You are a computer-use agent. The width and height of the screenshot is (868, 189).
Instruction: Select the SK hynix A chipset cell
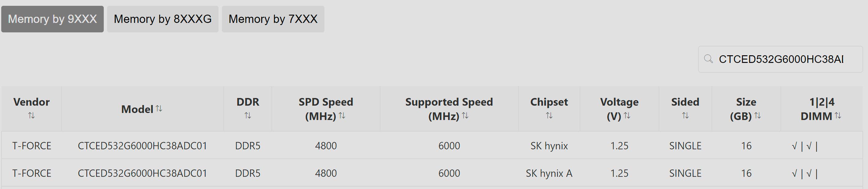549,173
